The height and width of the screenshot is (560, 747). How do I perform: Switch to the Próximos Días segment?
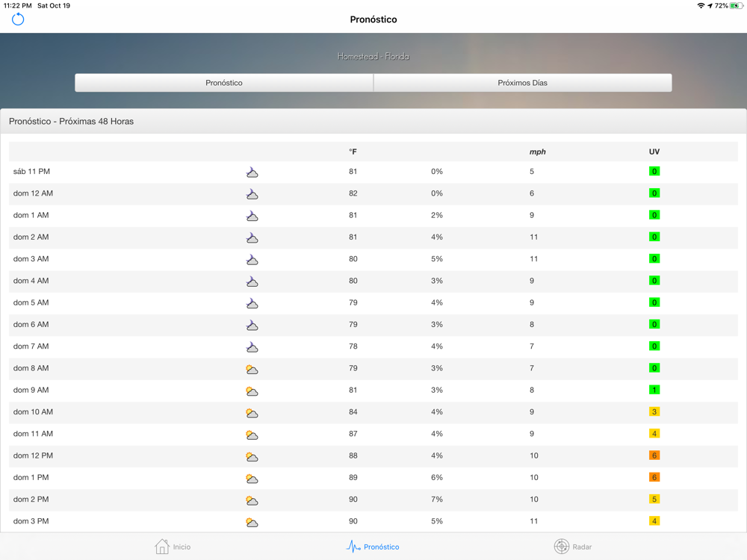[522, 83]
